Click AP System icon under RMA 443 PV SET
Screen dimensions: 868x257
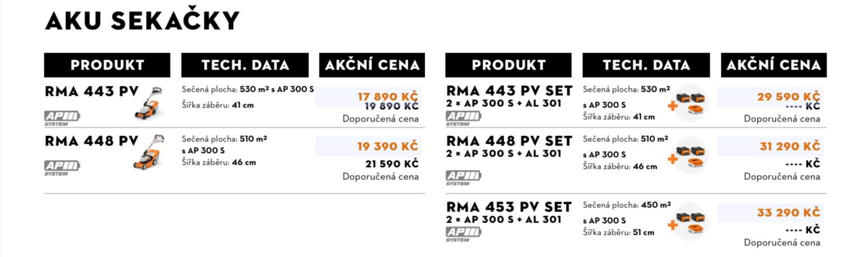tap(463, 117)
